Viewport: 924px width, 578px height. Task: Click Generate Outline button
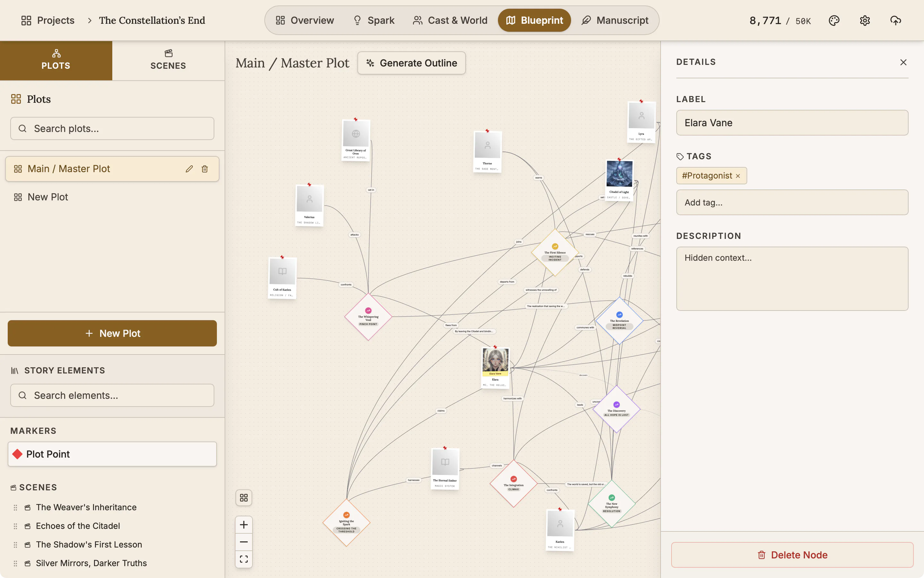pyautogui.click(x=411, y=63)
